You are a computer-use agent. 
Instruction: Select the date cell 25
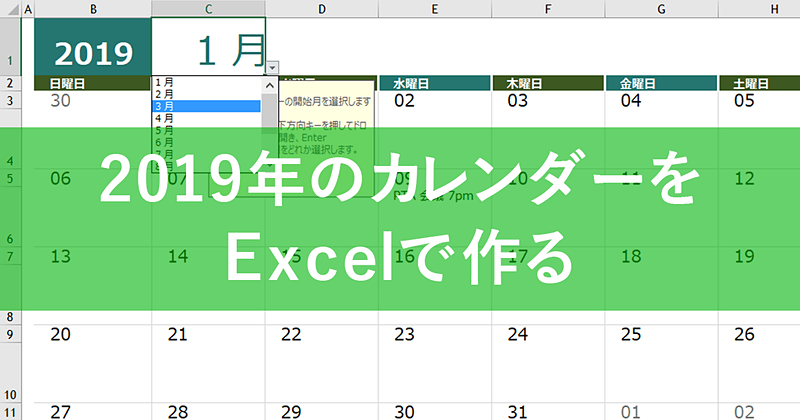pyautogui.click(x=662, y=334)
